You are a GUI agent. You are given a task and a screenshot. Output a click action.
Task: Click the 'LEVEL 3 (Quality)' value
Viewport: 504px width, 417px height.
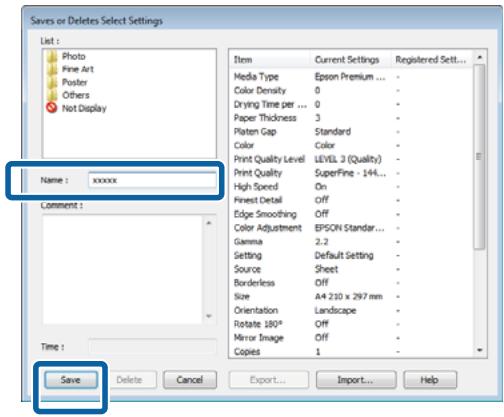(x=348, y=159)
